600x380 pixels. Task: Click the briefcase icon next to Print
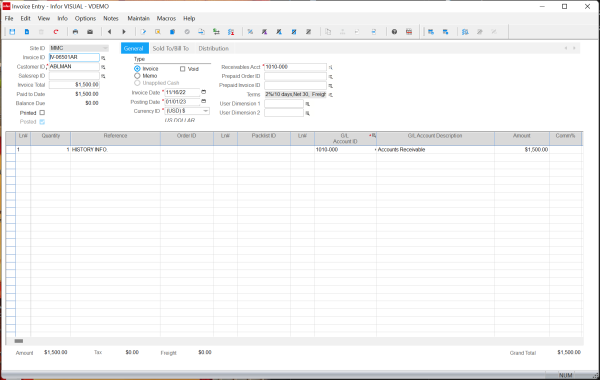(90, 32)
